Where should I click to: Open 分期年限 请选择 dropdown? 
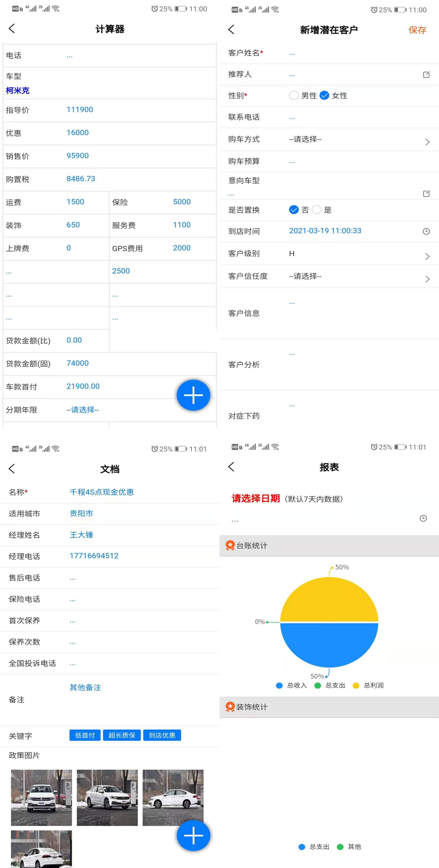pyautogui.click(x=83, y=410)
